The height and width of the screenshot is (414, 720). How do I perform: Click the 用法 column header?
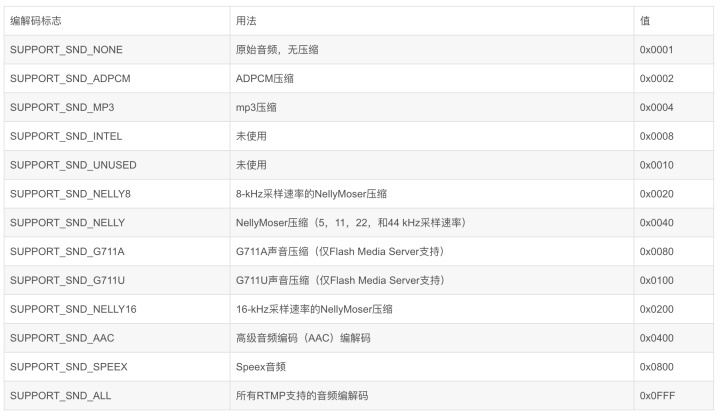click(246, 21)
